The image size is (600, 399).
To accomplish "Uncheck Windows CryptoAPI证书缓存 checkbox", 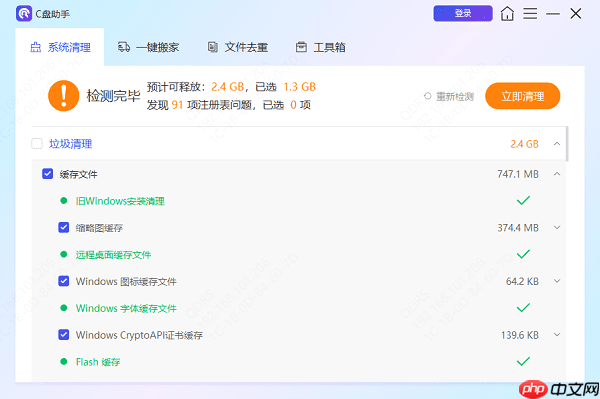I will [64, 335].
